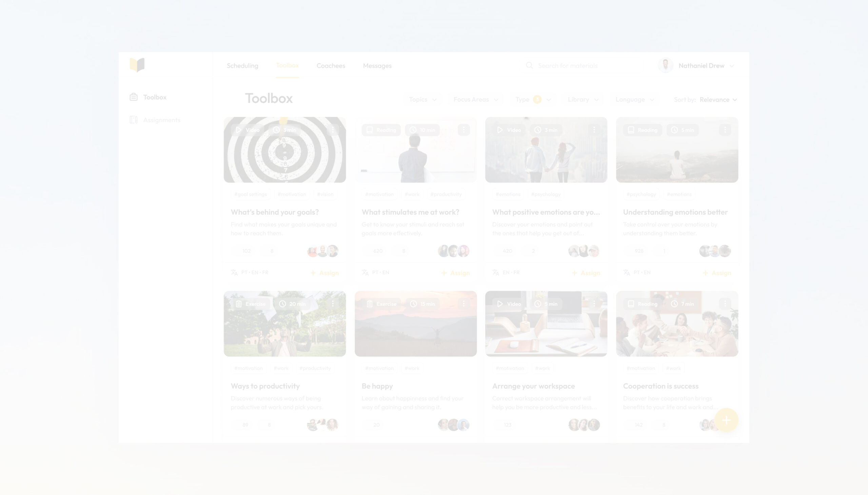Assign What positive emotions material
The height and width of the screenshot is (495, 868).
point(586,273)
